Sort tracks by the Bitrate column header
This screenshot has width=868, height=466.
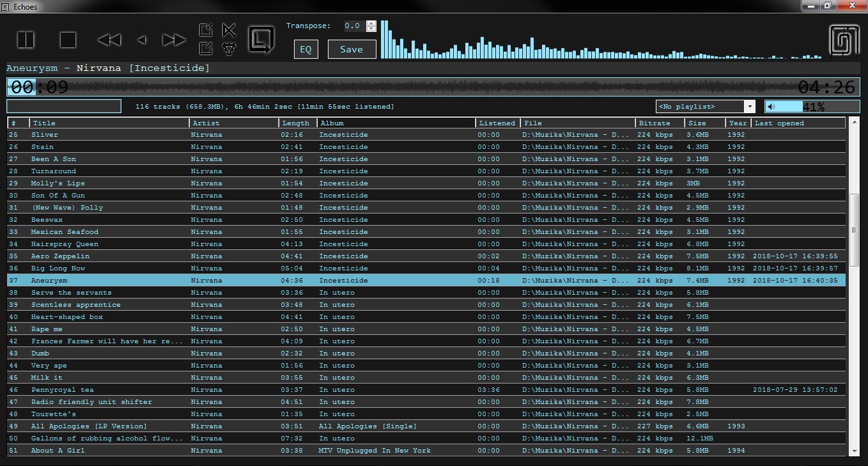660,123
